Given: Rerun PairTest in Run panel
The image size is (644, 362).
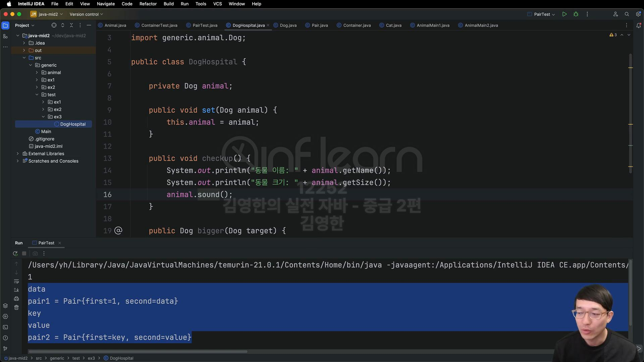Looking at the screenshot, I should coord(15,254).
